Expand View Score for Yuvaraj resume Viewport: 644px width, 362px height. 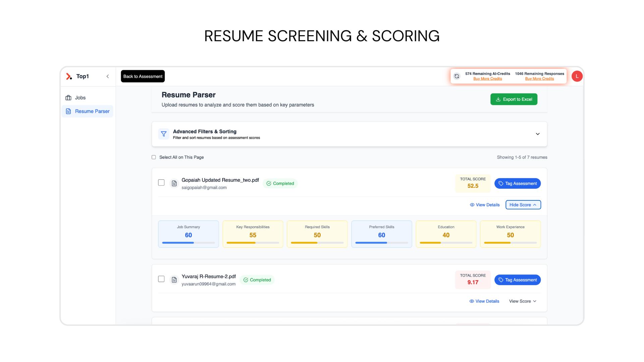coord(523,301)
